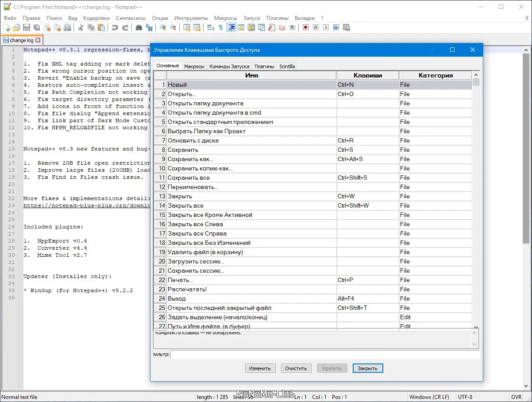The width and height of the screenshot is (532, 402).
Task: Click into the Фильтр input field
Action: pyautogui.click(x=324, y=355)
